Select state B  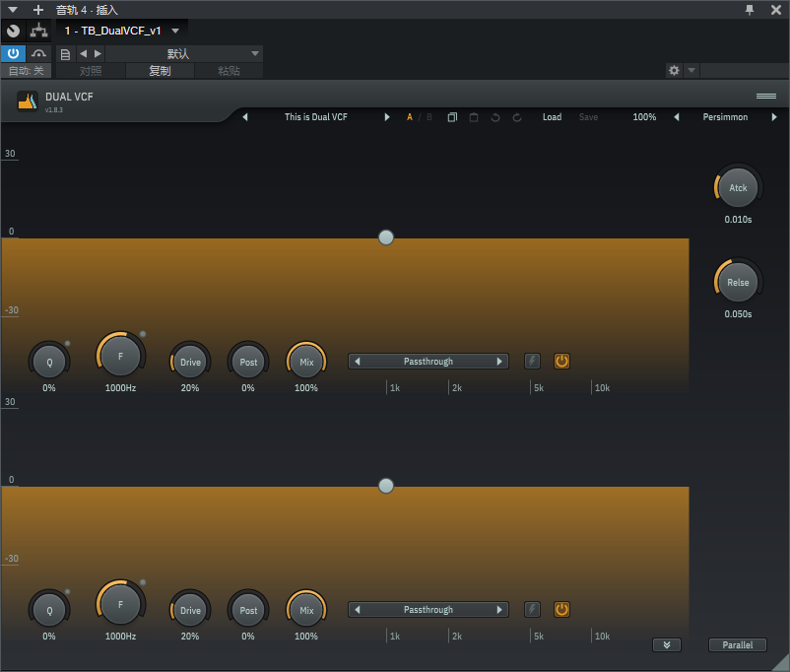(x=429, y=117)
